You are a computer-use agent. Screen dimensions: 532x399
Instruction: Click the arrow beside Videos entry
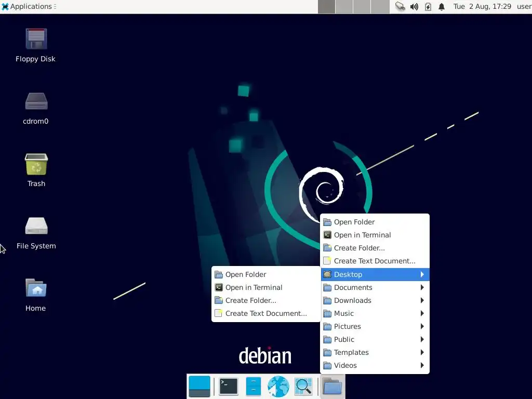click(x=422, y=365)
